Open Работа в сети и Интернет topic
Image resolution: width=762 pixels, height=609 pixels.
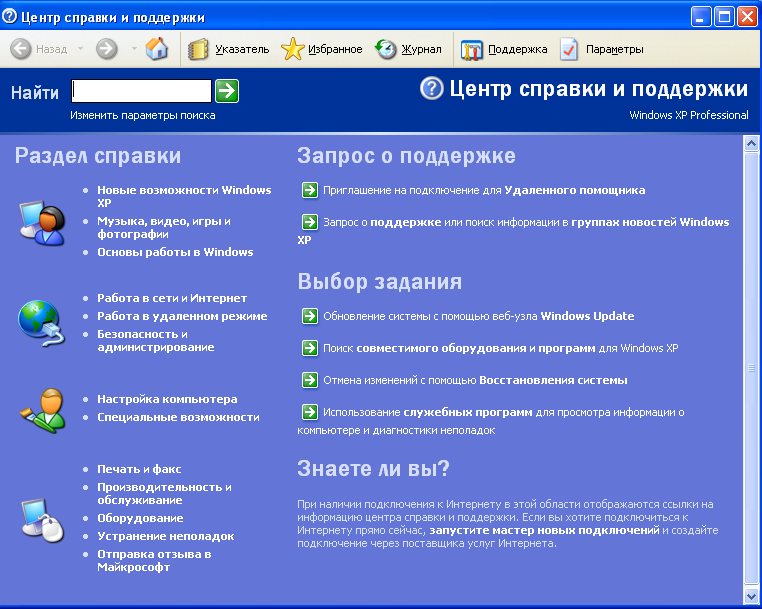click(x=172, y=298)
